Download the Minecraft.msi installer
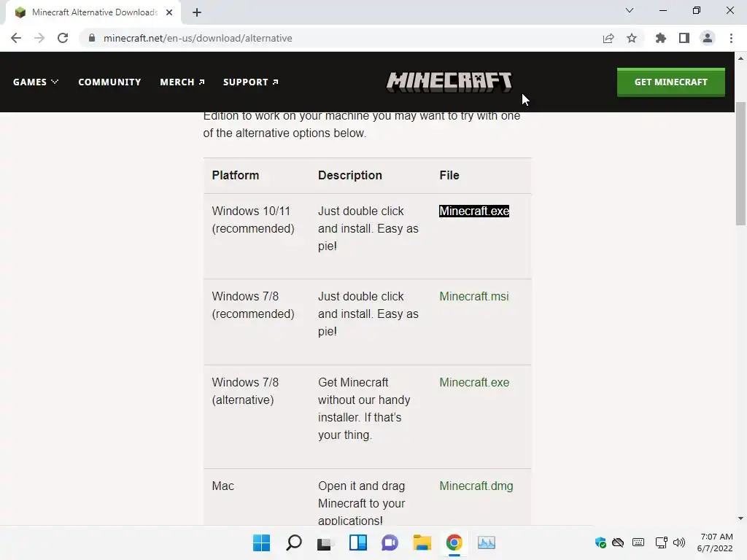Screen dimensions: 747x560 pyautogui.click(x=474, y=296)
